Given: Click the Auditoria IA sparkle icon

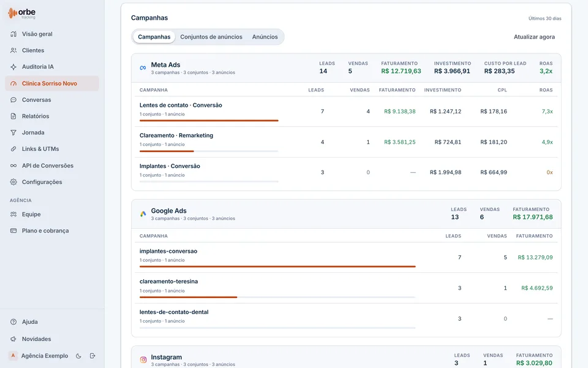Looking at the screenshot, I should click(x=13, y=67).
